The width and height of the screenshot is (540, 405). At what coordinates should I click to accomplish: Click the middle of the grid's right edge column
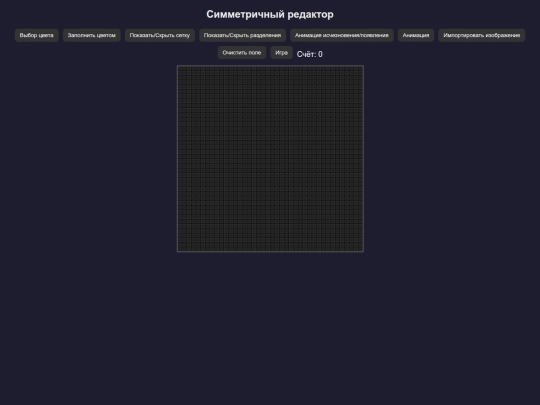tap(361, 160)
